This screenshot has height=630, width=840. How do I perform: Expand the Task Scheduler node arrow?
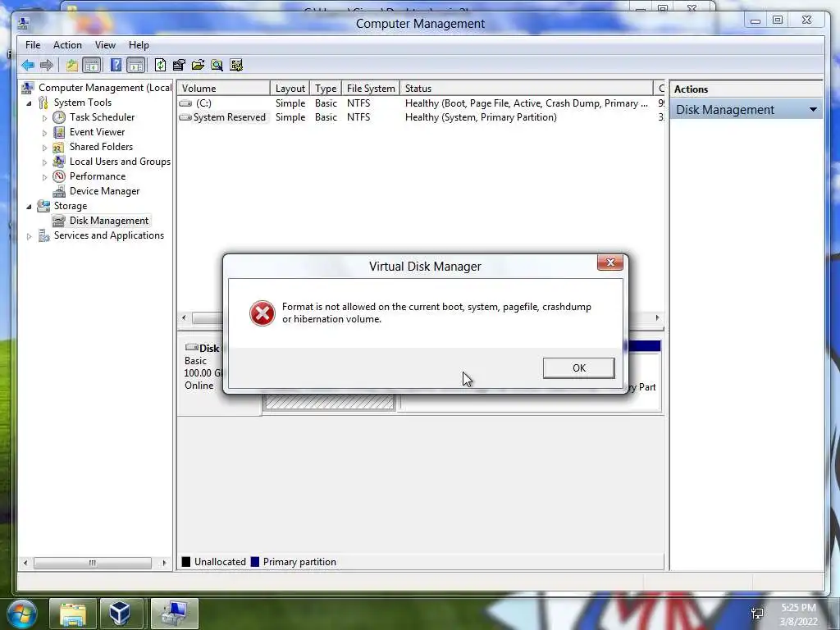tap(44, 118)
